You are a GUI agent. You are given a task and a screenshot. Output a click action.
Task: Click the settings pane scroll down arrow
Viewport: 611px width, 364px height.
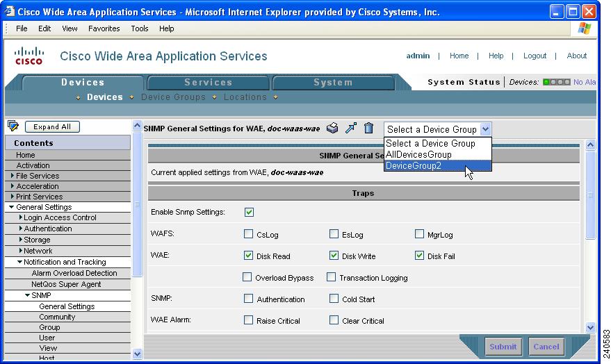590,327
